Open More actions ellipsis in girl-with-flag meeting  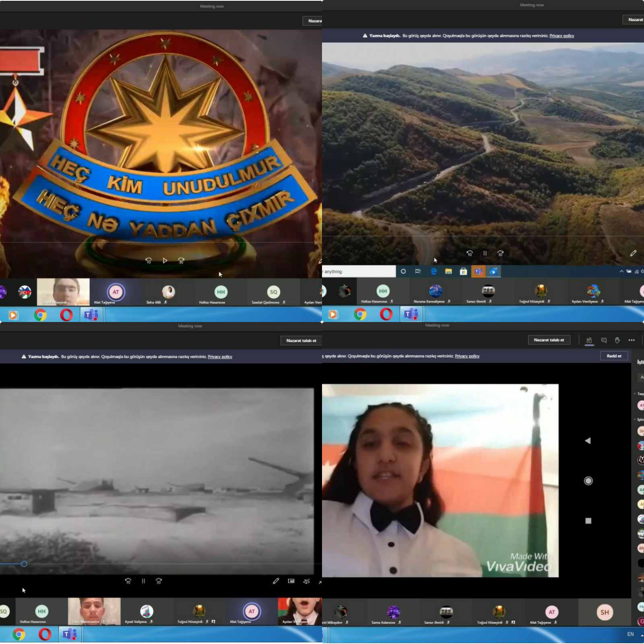click(x=632, y=340)
